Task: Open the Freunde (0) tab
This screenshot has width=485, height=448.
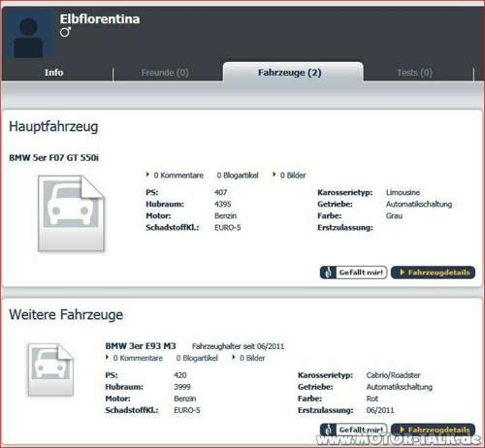Action: click(x=165, y=73)
